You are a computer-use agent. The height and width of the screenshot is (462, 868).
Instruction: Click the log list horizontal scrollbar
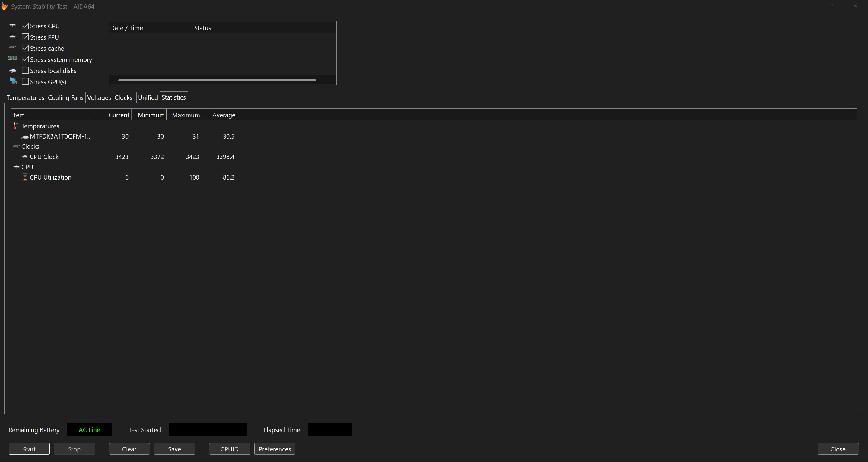pos(217,80)
